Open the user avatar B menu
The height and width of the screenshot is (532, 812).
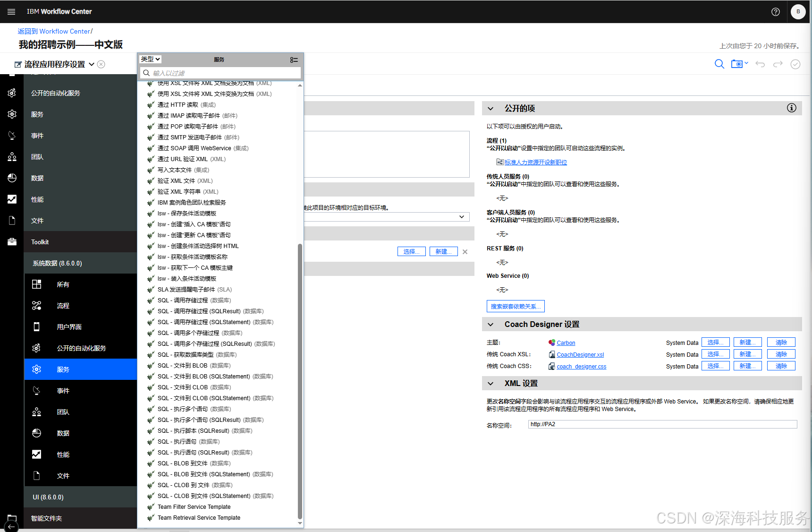pos(798,12)
